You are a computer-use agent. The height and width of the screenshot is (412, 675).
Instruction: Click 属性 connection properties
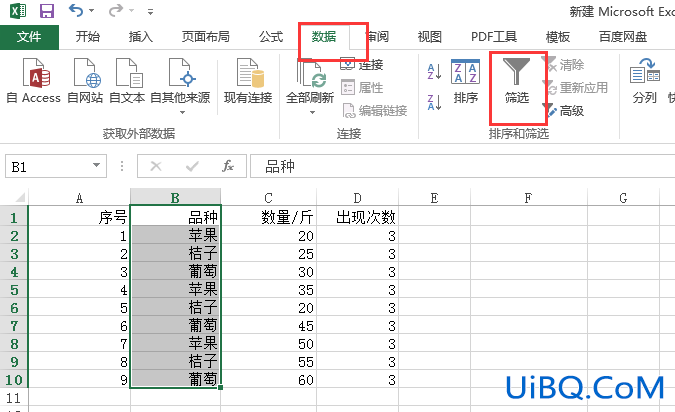362,88
